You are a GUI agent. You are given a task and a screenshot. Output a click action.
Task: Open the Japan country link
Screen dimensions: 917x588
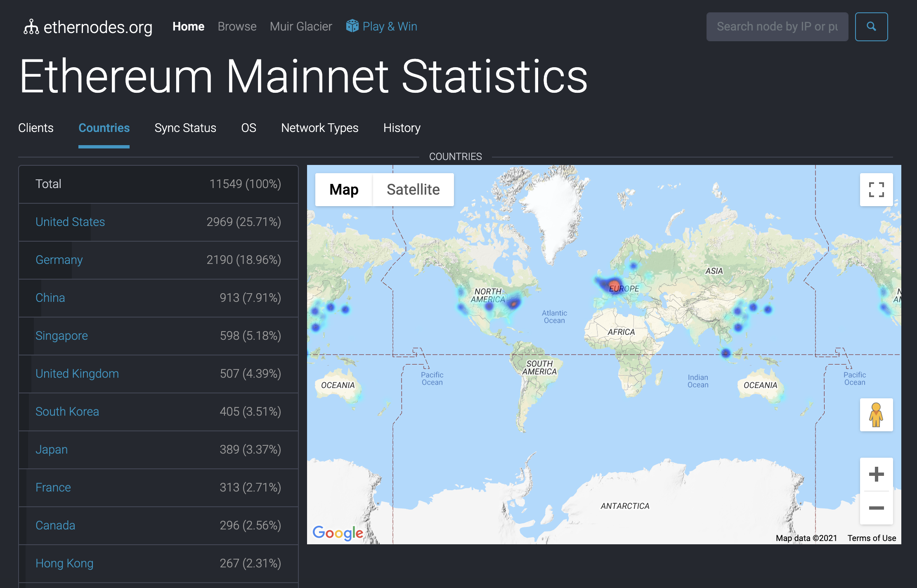point(52,449)
